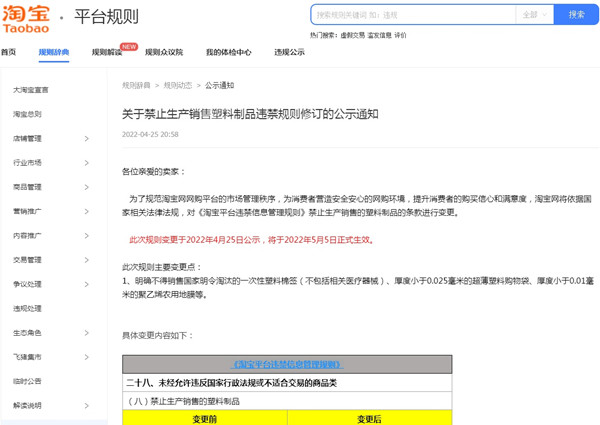Focus the rule keyword search field
Viewport: 600px width, 425px height.
click(x=412, y=15)
